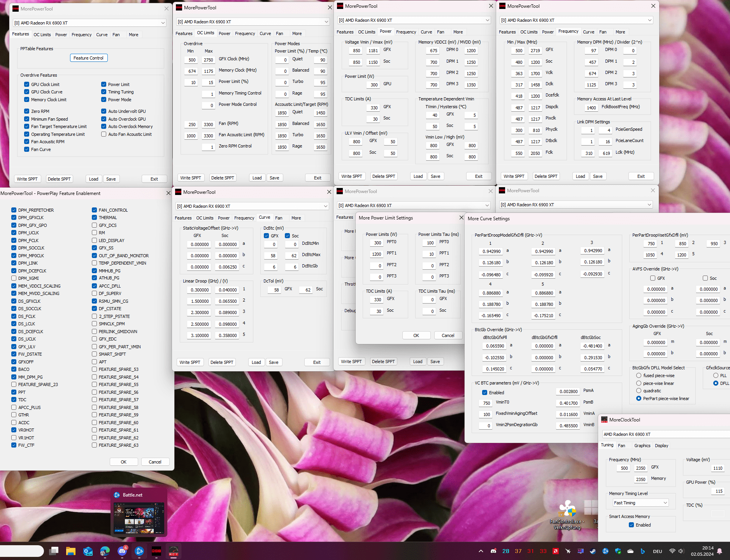Click MoreClockTool window title icon
The height and width of the screenshot is (560, 730).
pos(604,420)
